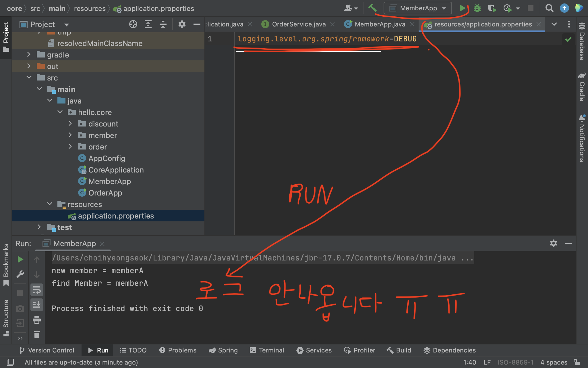The image size is (588, 368).
Task: Open the Spring tool window tab
Action: [x=223, y=350]
